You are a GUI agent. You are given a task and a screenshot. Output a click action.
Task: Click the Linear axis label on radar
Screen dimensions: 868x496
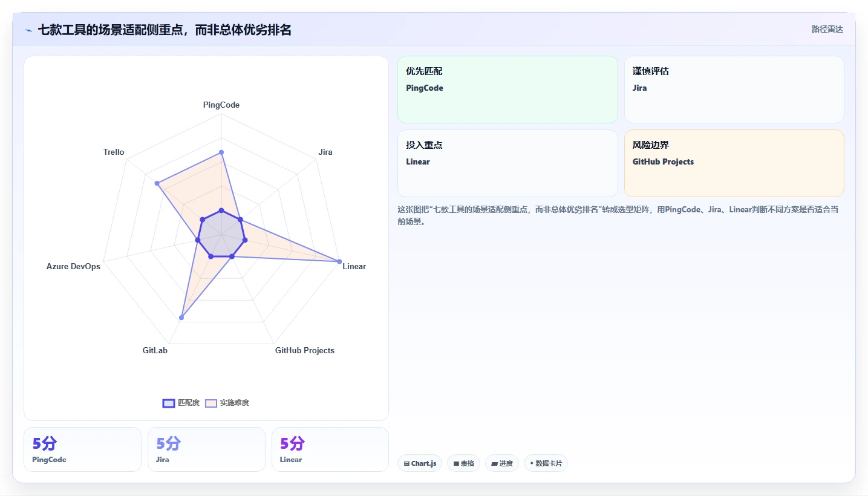[x=354, y=266]
